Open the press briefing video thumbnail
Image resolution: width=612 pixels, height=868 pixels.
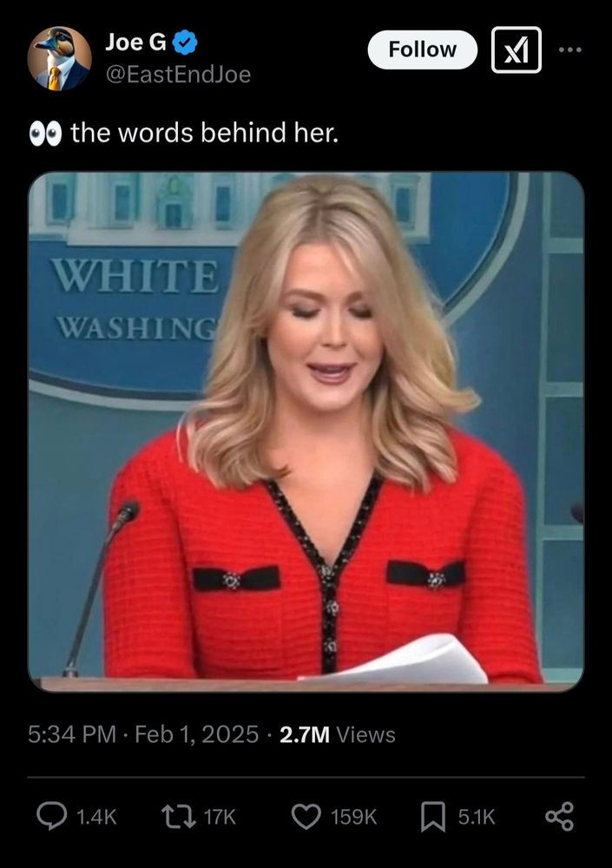pos(306,431)
